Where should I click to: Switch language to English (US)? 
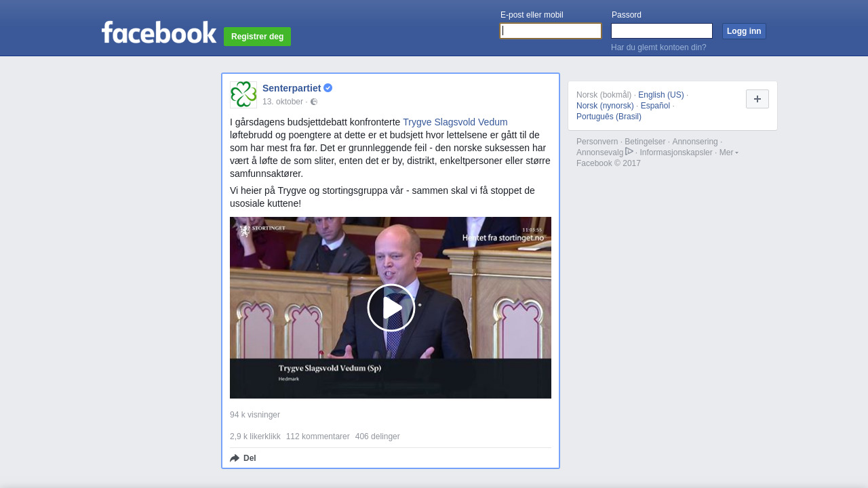(x=661, y=95)
